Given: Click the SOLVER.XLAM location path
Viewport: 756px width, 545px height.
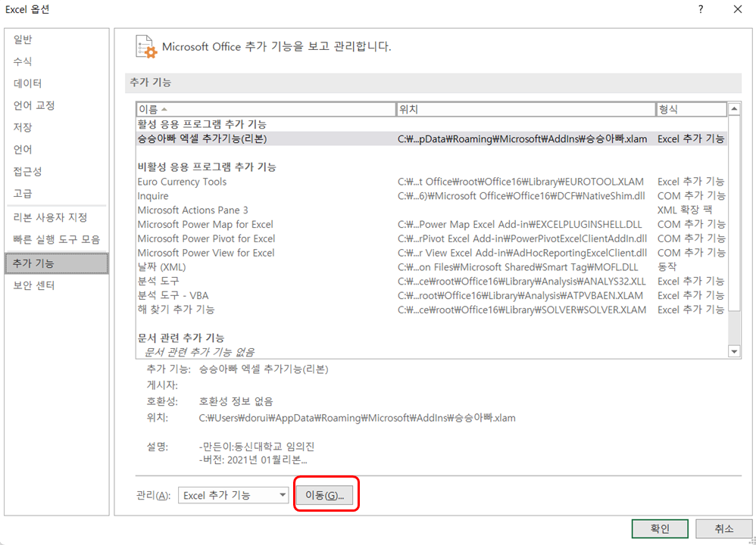Looking at the screenshot, I should tap(522, 310).
